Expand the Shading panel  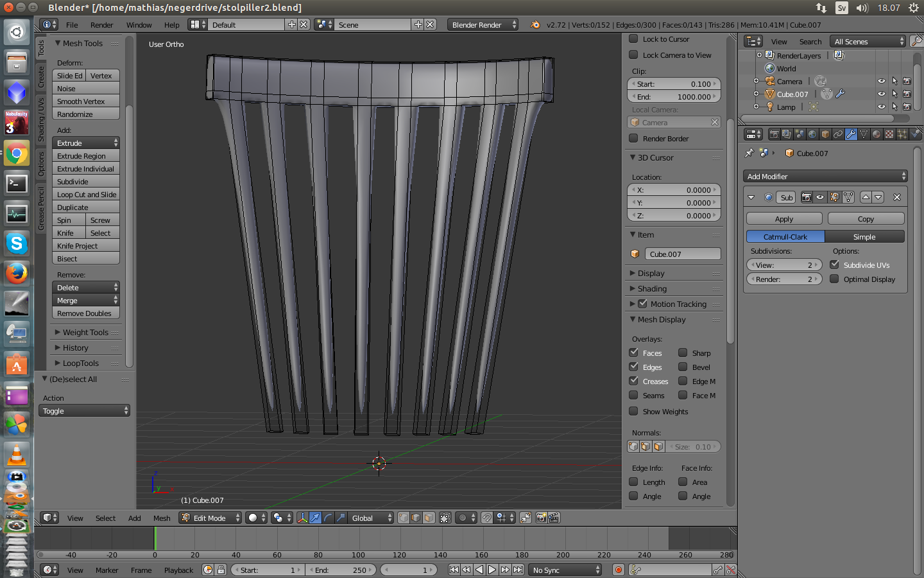(x=652, y=288)
